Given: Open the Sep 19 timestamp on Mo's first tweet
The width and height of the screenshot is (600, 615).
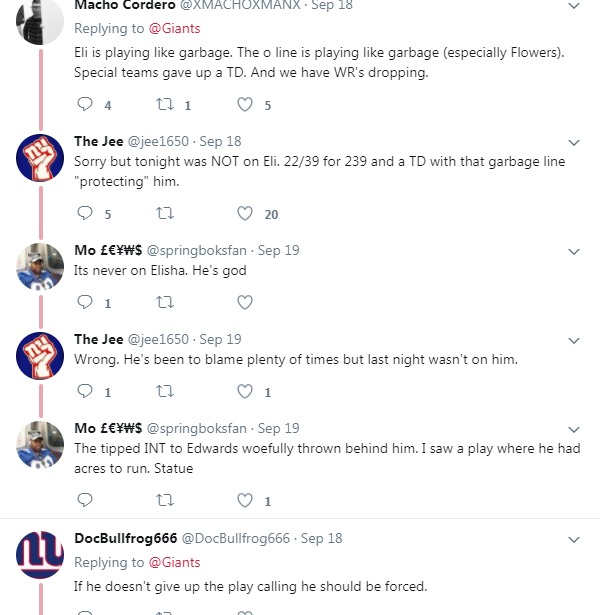Looking at the screenshot, I should pyautogui.click(x=279, y=250).
